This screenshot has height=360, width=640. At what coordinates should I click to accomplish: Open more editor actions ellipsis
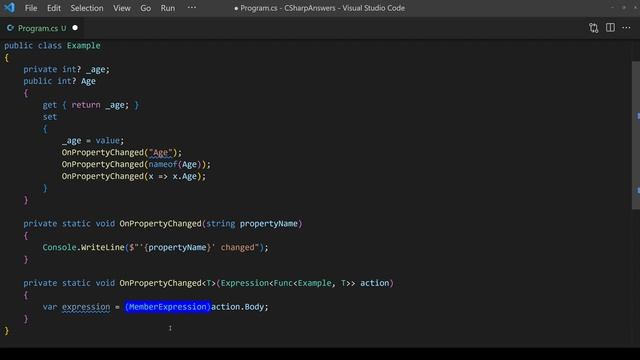[x=626, y=27]
